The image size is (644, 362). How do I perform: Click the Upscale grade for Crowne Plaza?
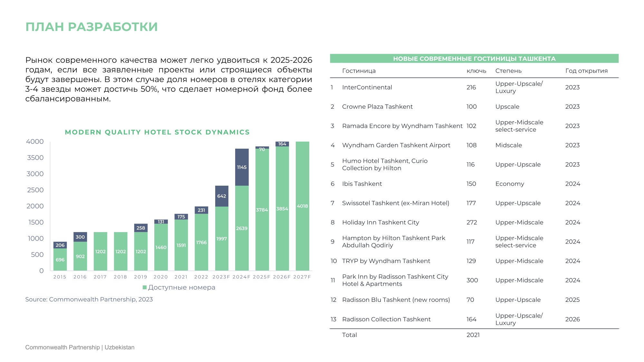pyautogui.click(x=507, y=107)
